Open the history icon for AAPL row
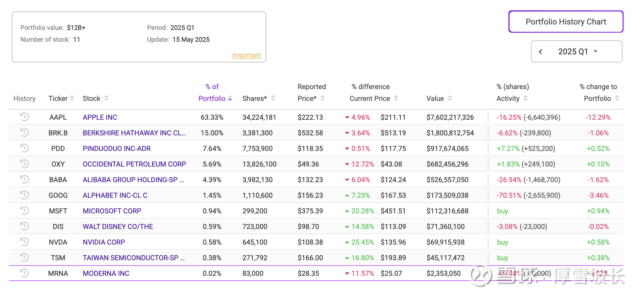The width and height of the screenshot is (644, 296). tap(24, 117)
